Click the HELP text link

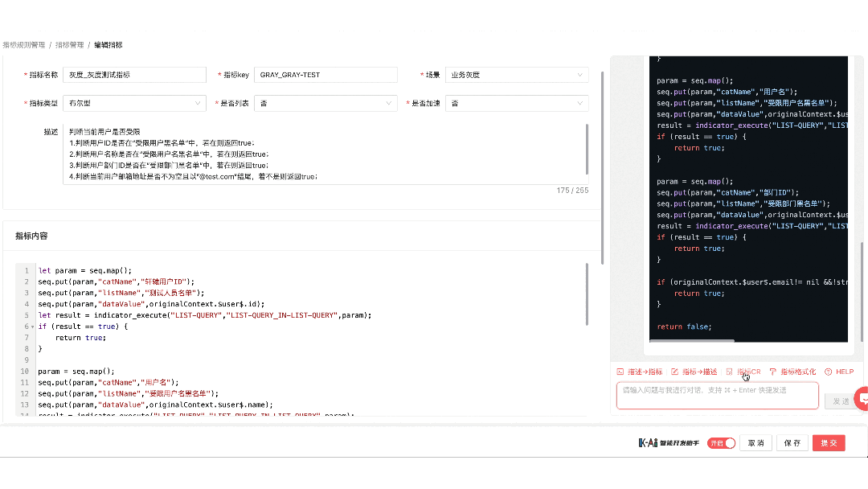pos(845,372)
